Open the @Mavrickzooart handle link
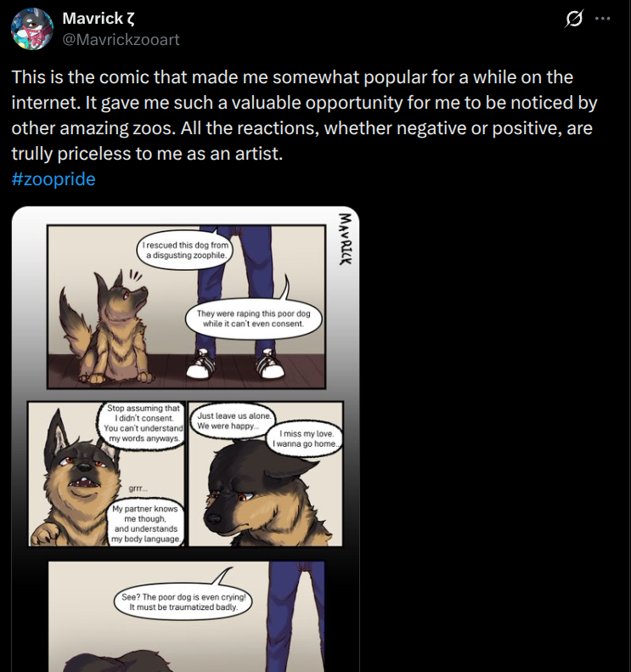This screenshot has height=672, width=631. 121,39
